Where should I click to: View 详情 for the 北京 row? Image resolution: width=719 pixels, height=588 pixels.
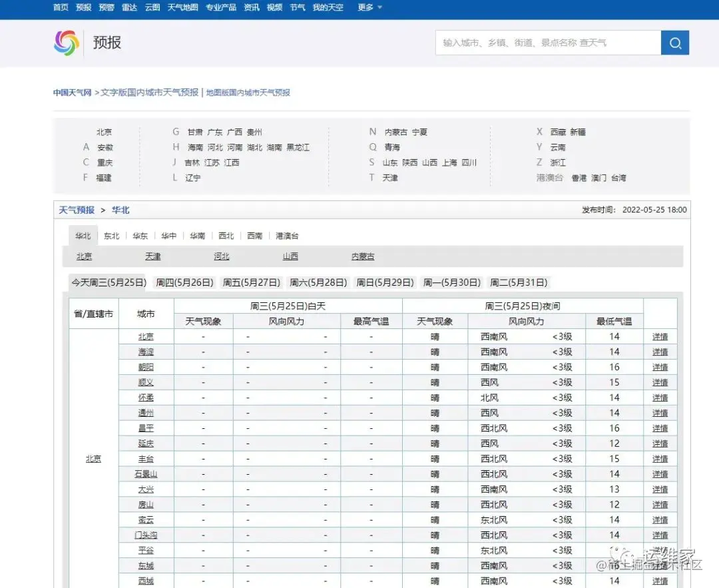(659, 336)
